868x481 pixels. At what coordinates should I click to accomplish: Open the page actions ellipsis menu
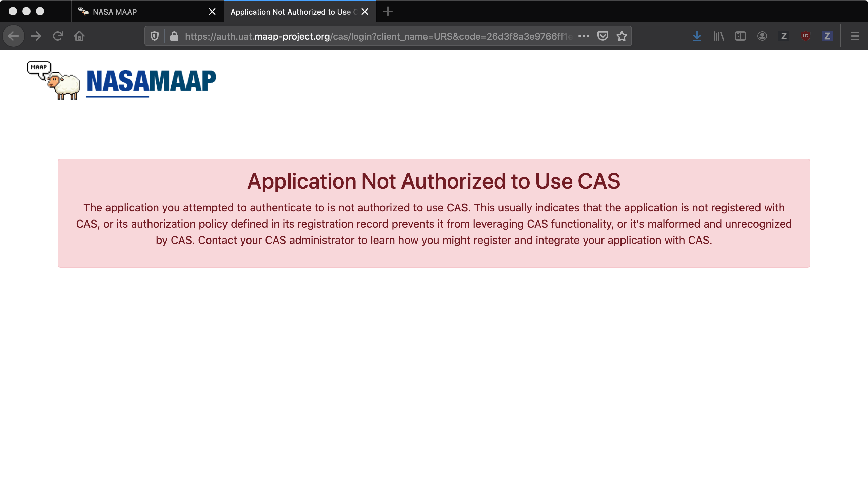pos(584,36)
